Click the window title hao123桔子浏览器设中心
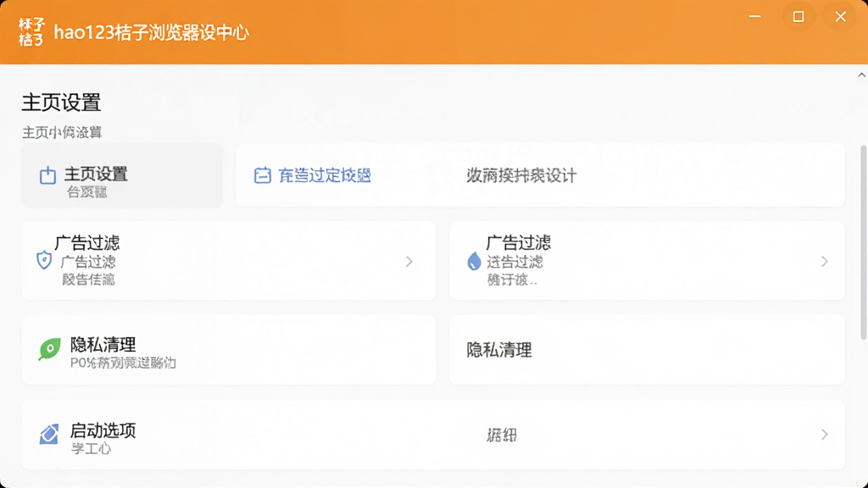This screenshot has width=868, height=488. 152,33
